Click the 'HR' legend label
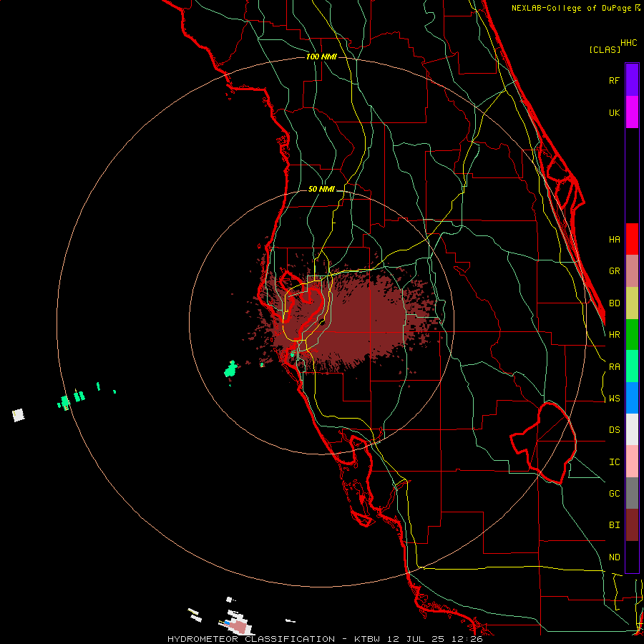This screenshot has width=644, height=644. (x=614, y=335)
